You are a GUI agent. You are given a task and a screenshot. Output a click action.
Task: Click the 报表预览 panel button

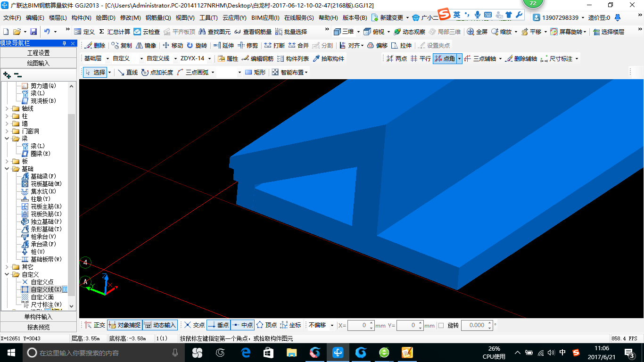coord(39,327)
